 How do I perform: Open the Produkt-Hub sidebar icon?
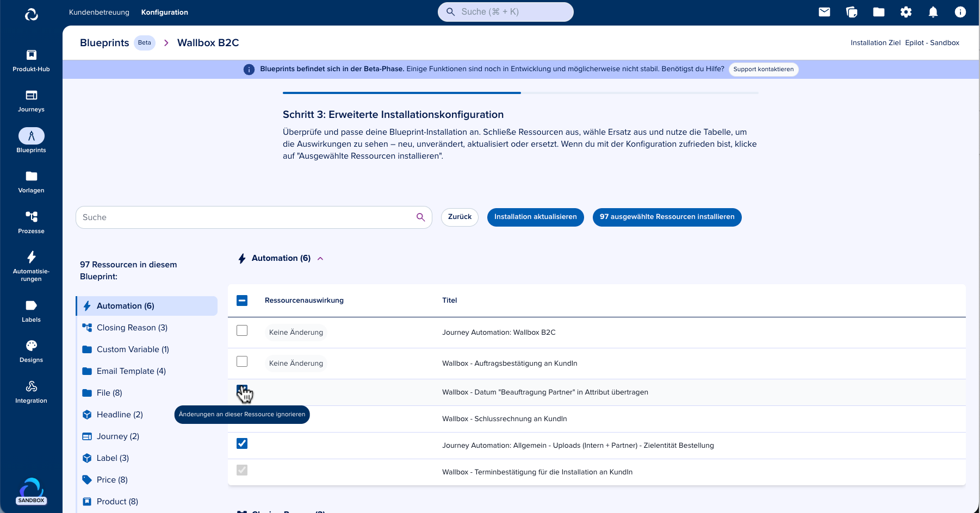coord(31,55)
